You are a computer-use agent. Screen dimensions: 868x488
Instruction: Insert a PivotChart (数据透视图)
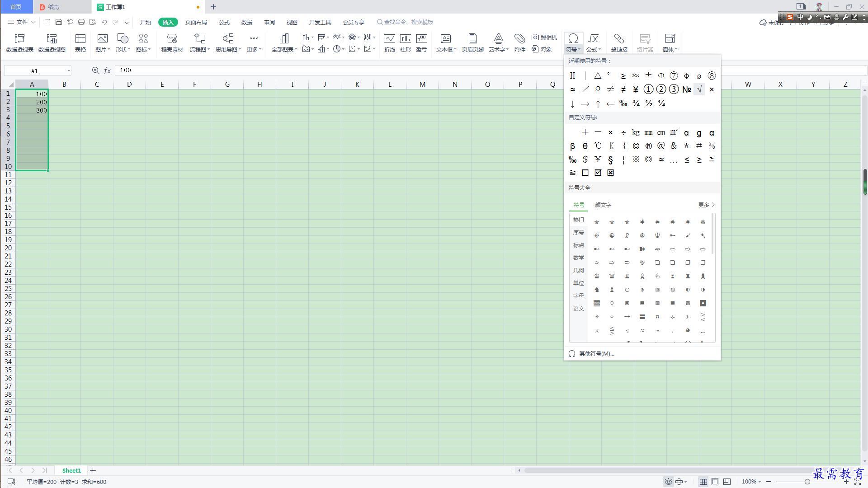pyautogui.click(x=52, y=43)
